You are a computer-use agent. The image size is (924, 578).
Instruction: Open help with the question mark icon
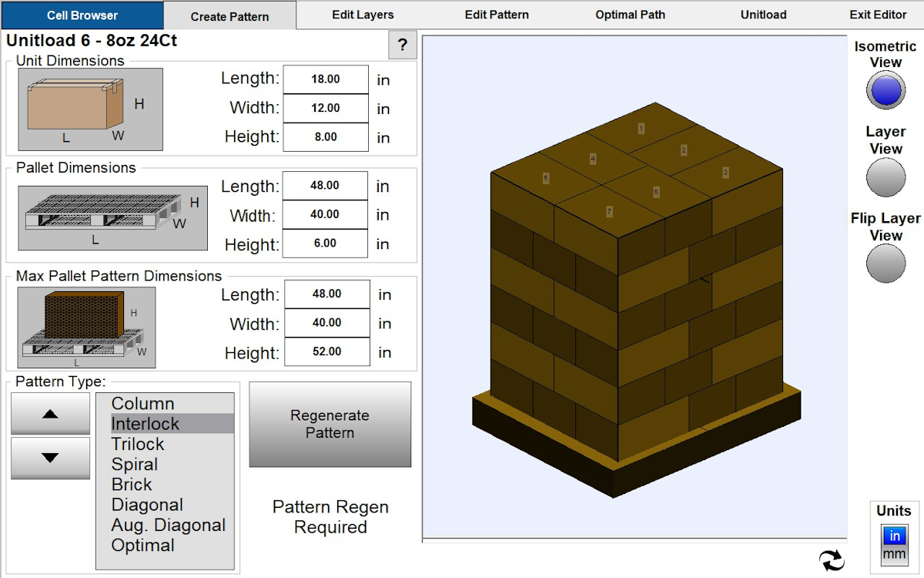point(402,45)
